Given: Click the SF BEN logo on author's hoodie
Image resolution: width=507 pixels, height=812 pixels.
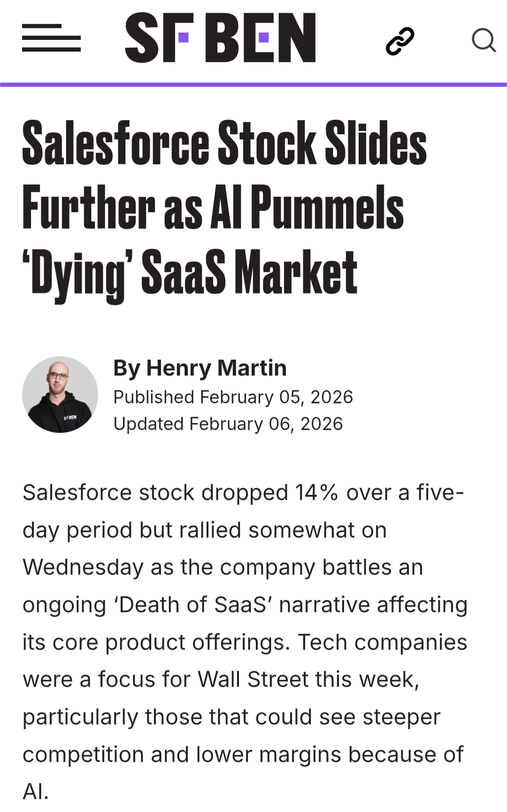Looking at the screenshot, I should pyautogui.click(x=70, y=418).
